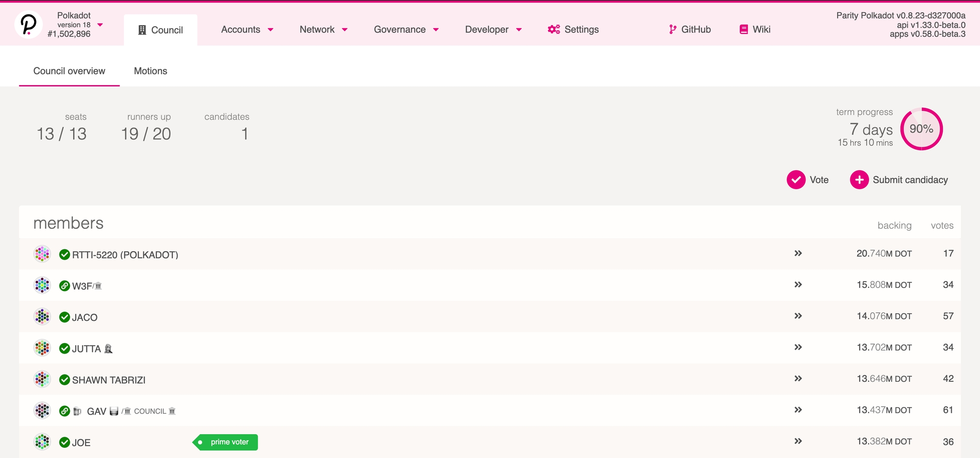
Task: Open the Accounts dropdown menu
Action: [247, 29]
